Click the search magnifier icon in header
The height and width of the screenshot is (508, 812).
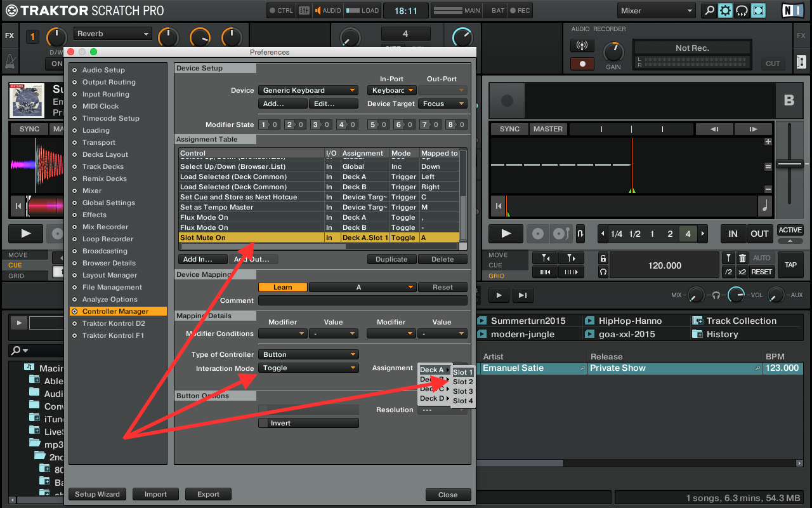pyautogui.click(x=709, y=11)
